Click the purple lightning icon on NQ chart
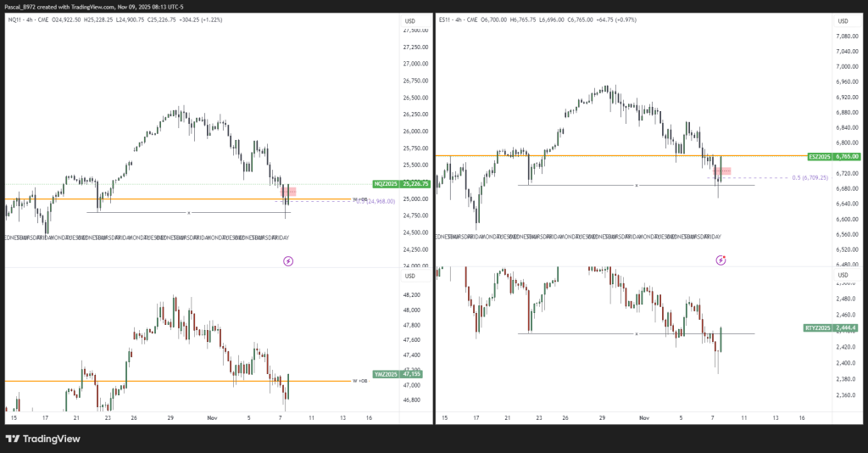 coord(288,261)
